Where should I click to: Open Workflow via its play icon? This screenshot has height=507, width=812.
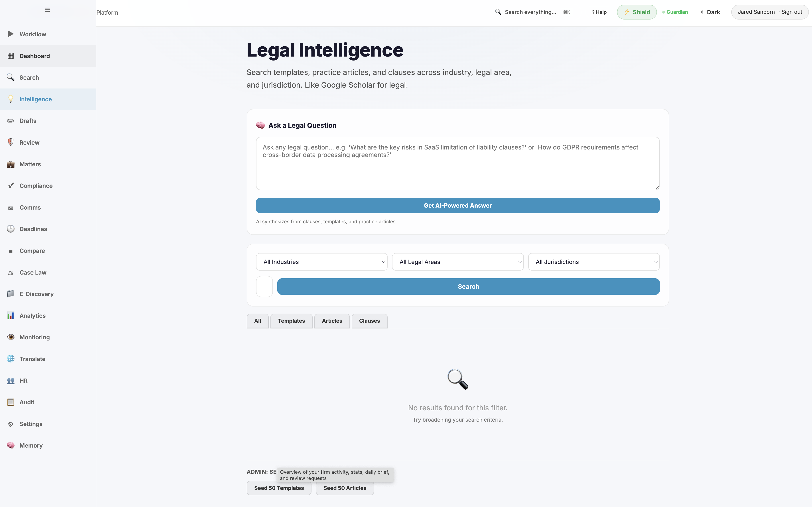tap(10, 34)
